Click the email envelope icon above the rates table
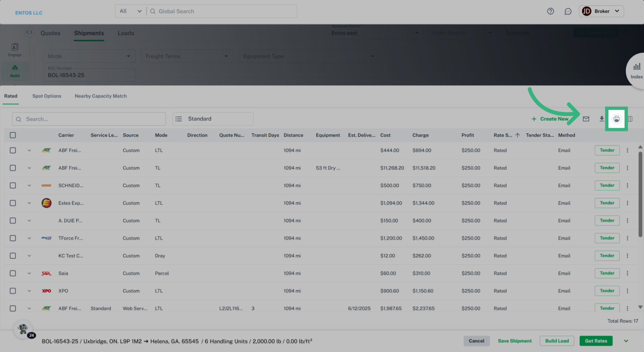This screenshot has width=644, height=352. 586,119
